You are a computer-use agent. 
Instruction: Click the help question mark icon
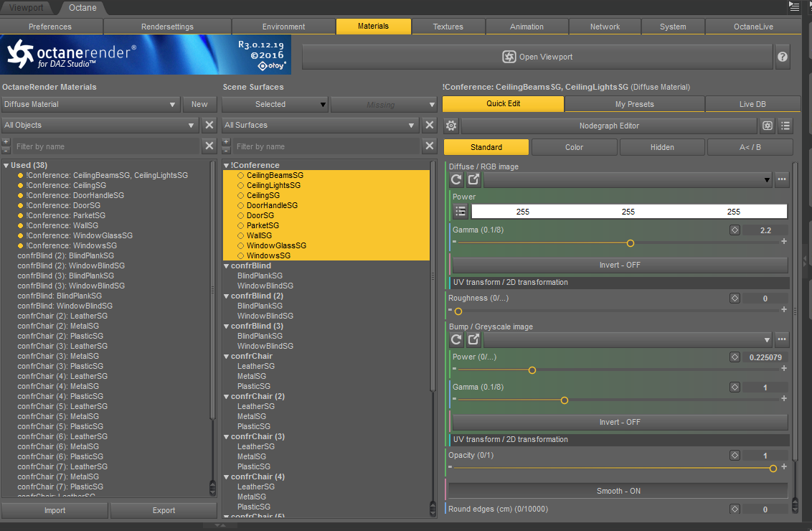coord(783,57)
